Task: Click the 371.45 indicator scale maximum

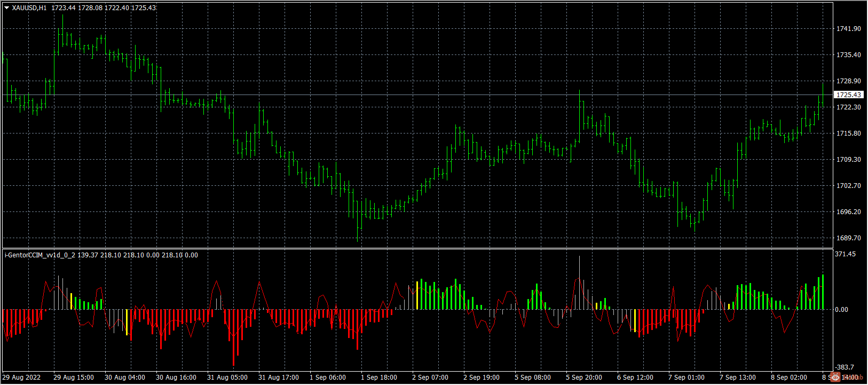Action: (x=846, y=254)
